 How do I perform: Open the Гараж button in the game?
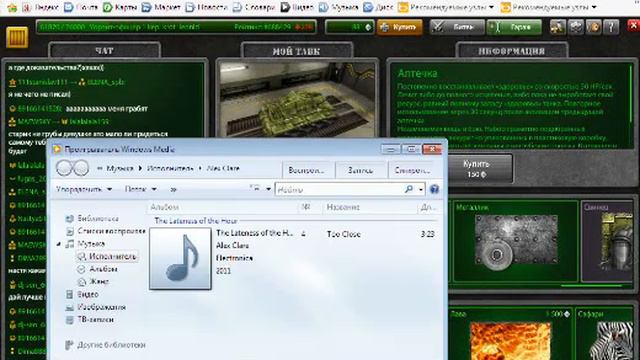[x=514, y=27]
